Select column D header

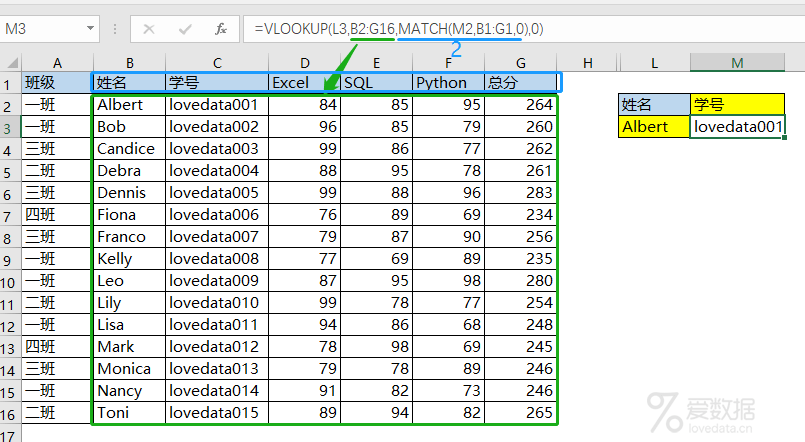[x=304, y=63]
